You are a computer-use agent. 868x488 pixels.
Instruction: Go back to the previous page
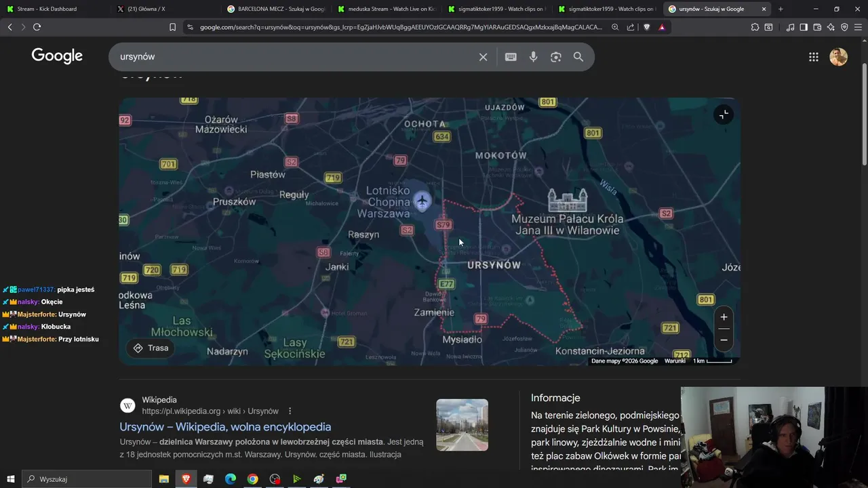pos(9,27)
